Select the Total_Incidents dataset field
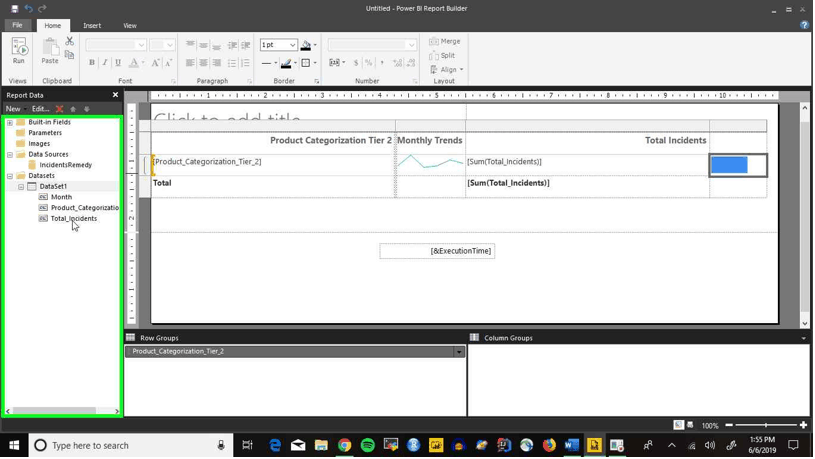Image resolution: width=815 pixels, height=459 pixels. (x=74, y=218)
